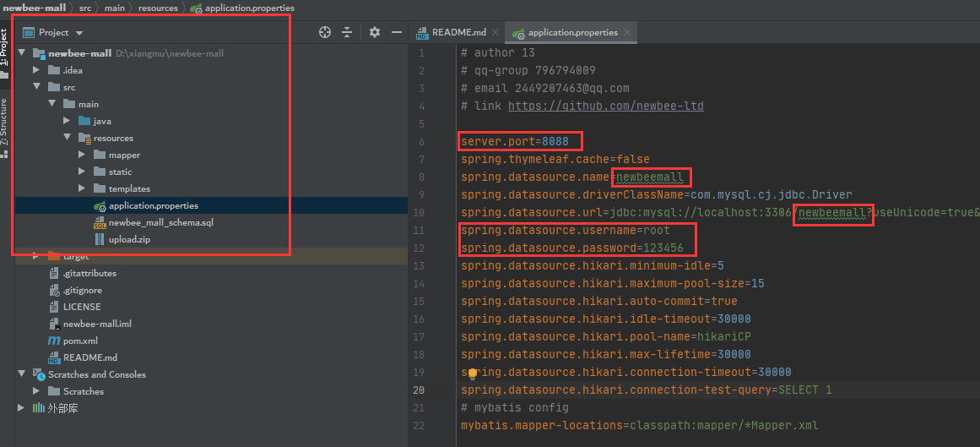The height and width of the screenshot is (447, 980).
Task: Expand the .idea folder
Action: click(37, 70)
